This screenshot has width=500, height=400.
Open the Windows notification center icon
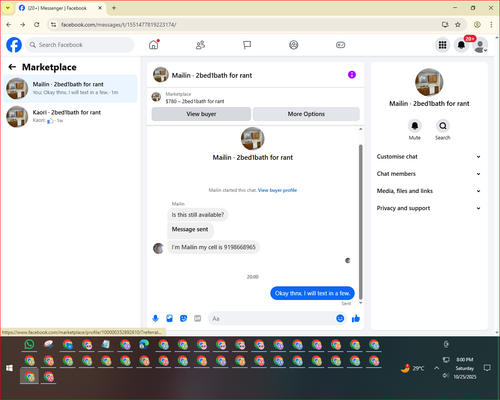[x=487, y=368]
